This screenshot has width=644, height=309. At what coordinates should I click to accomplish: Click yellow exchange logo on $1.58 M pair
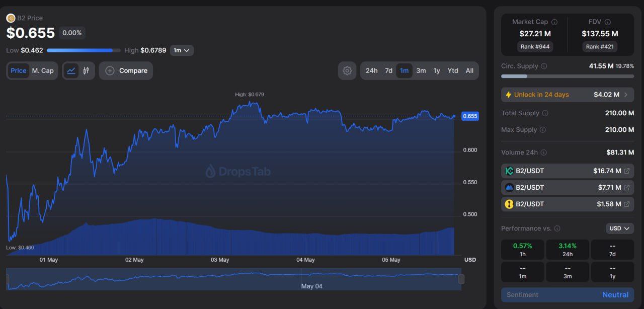coord(509,204)
